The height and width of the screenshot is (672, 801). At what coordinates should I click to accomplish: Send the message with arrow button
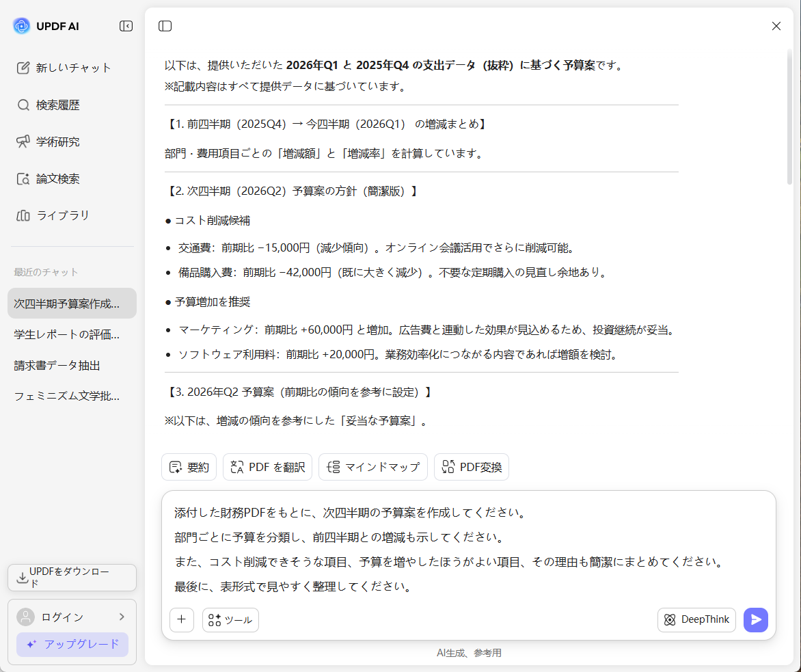[755, 619]
